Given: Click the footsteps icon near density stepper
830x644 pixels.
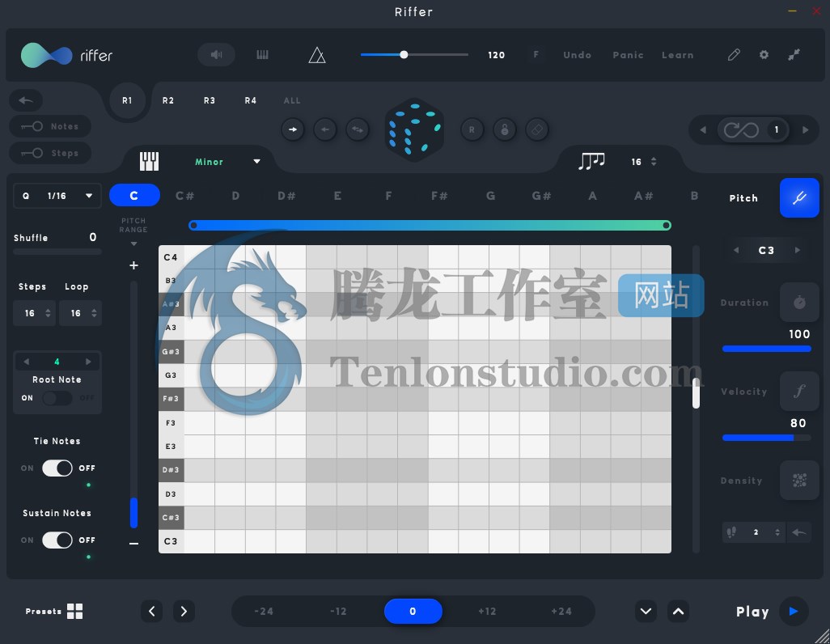Looking at the screenshot, I should (x=731, y=532).
